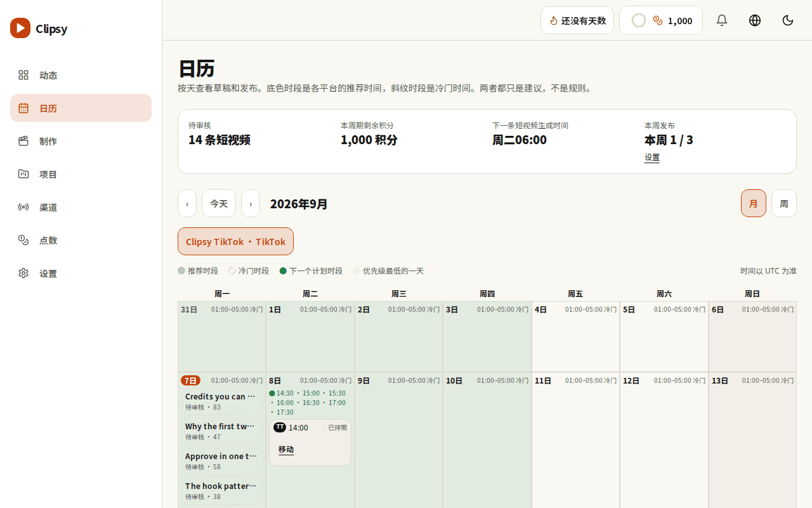
Task: Click the 还没有天数 streak button
Action: pos(577,20)
